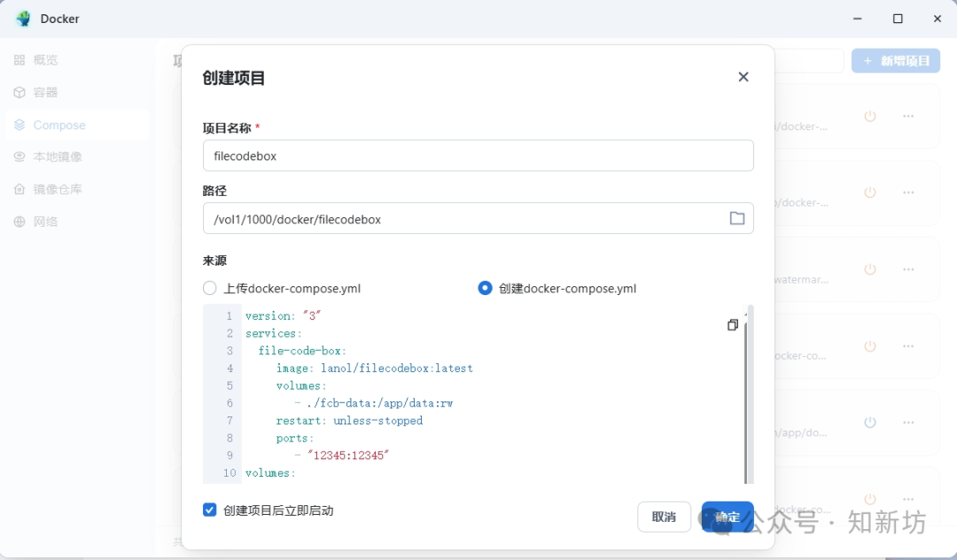
Task: Open the folder browser for 路径
Action: (736, 218)
